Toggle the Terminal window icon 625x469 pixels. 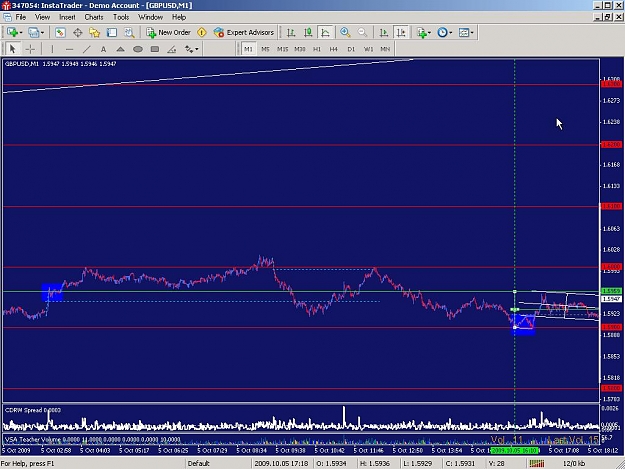coord(112,33)
